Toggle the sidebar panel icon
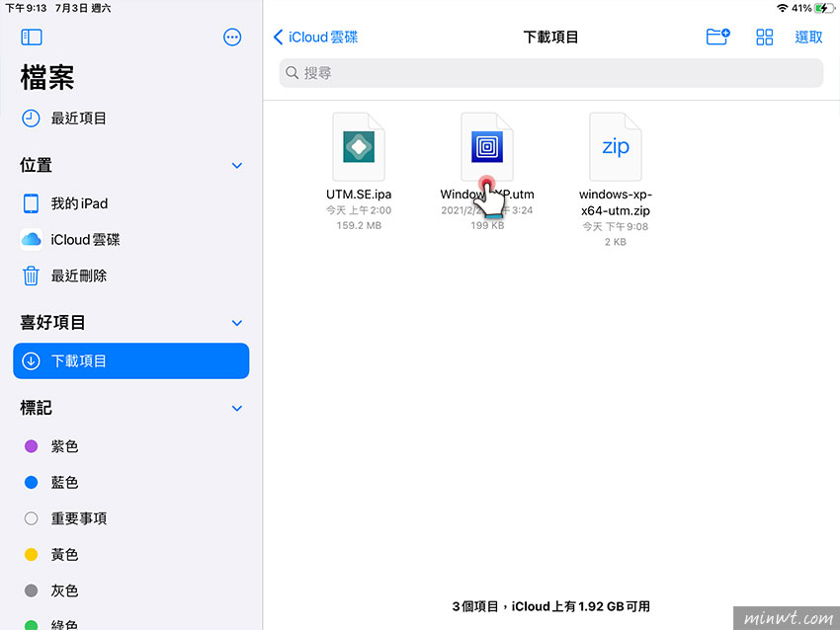The width and height of the screenshot is (840, 630). tap(31, 37)
